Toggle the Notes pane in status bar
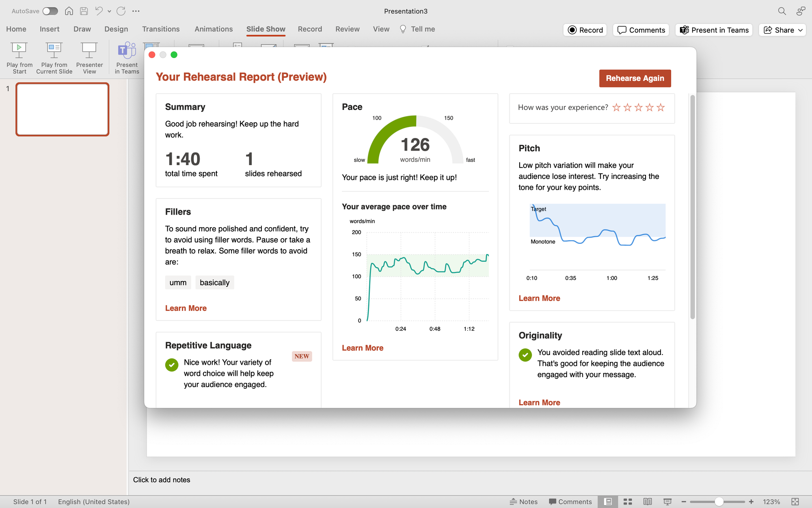 tap(524, 502)
